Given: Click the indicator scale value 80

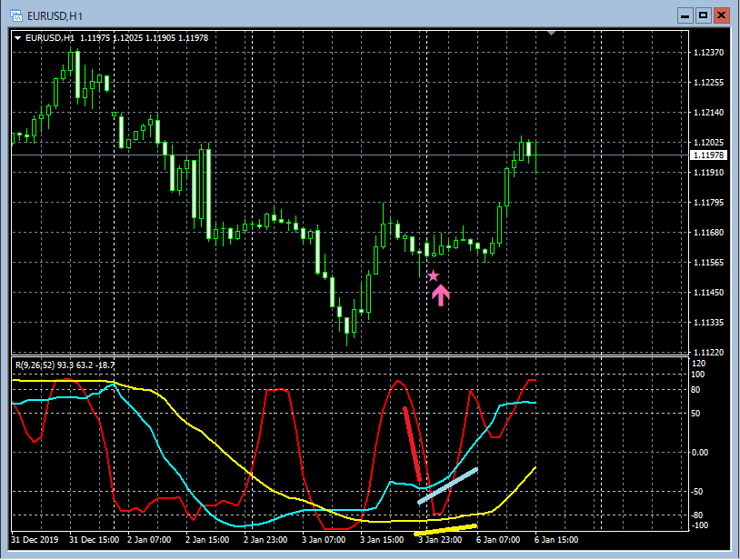Looking at the screenshot, I should click(695, 390).
